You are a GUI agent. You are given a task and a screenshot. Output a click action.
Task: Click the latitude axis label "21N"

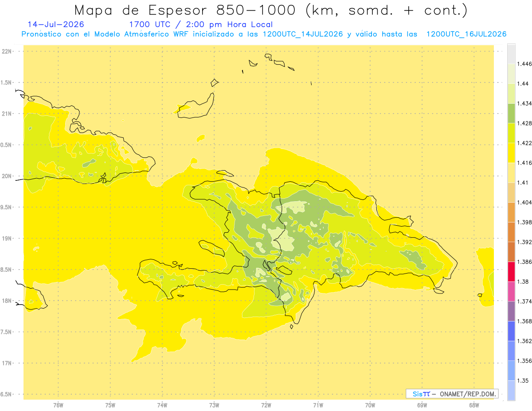pyautogui.click(x=7, y=114)
